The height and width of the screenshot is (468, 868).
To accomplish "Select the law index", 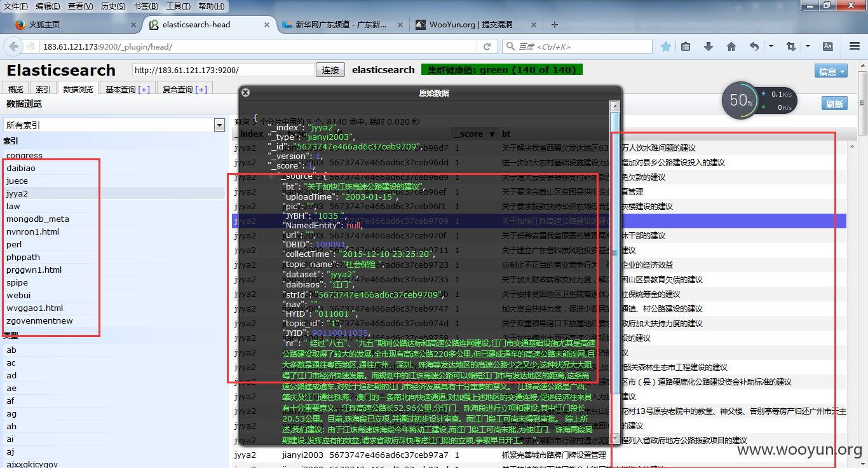I will tap(114, 206).
